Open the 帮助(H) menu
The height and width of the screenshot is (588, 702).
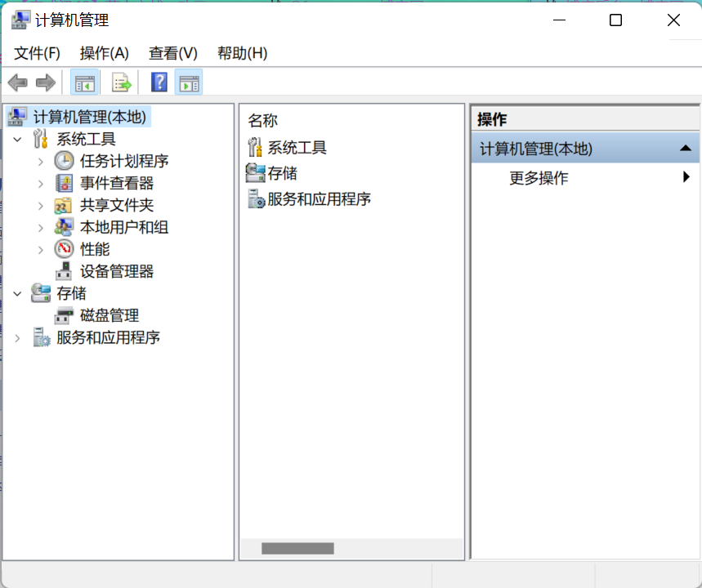pos(242,53)
